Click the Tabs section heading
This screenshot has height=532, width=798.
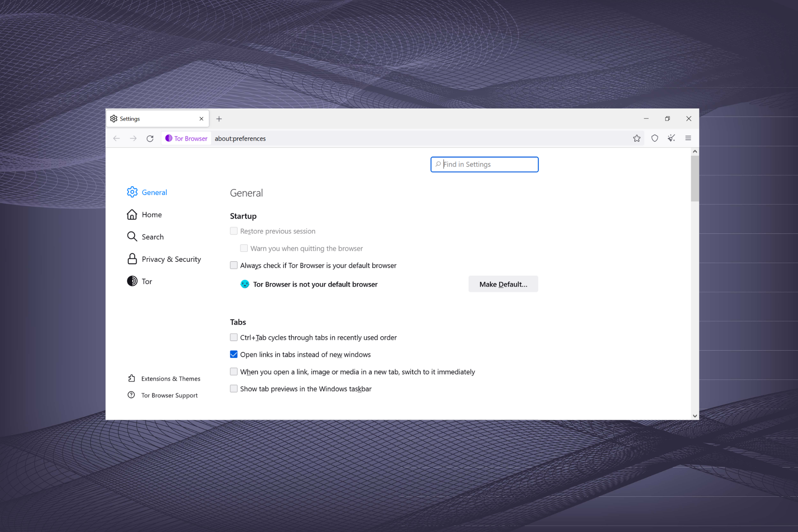click(x=238, y=322)
